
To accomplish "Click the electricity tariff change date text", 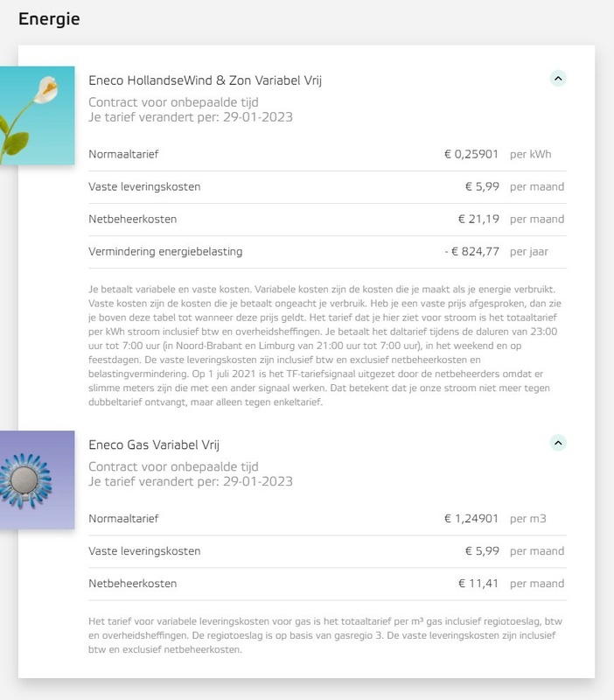I will [190, 117].
